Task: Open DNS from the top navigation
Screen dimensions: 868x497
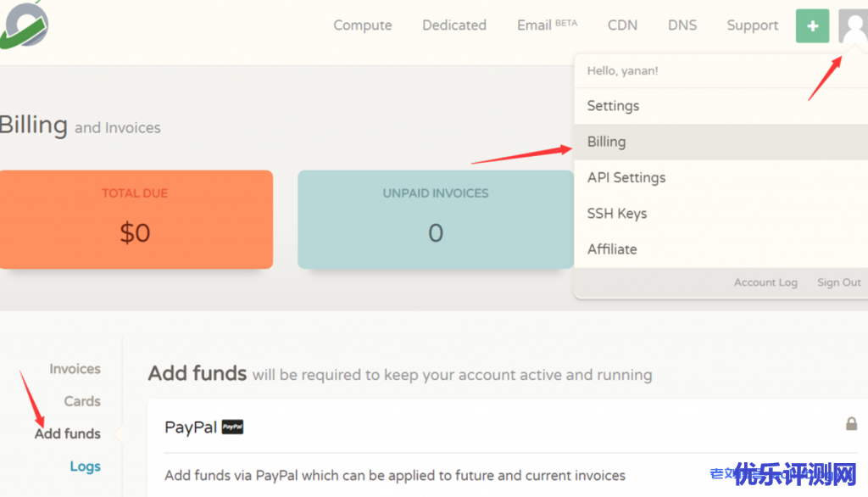Action: [682, 25]
